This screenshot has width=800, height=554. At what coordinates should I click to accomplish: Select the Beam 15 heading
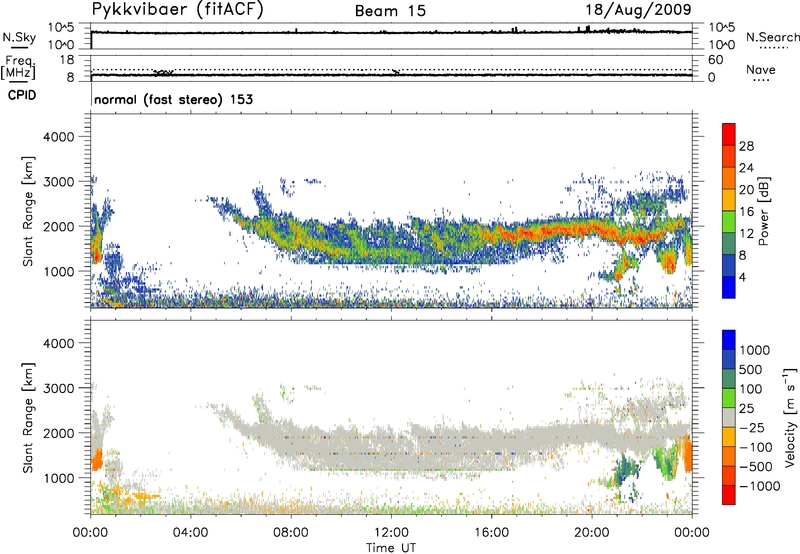point(390,11)
